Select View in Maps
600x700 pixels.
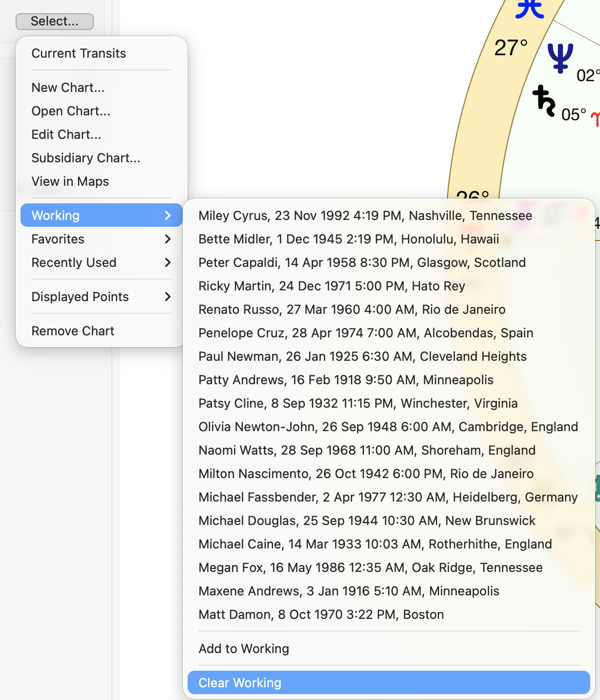tap(102, 181)
